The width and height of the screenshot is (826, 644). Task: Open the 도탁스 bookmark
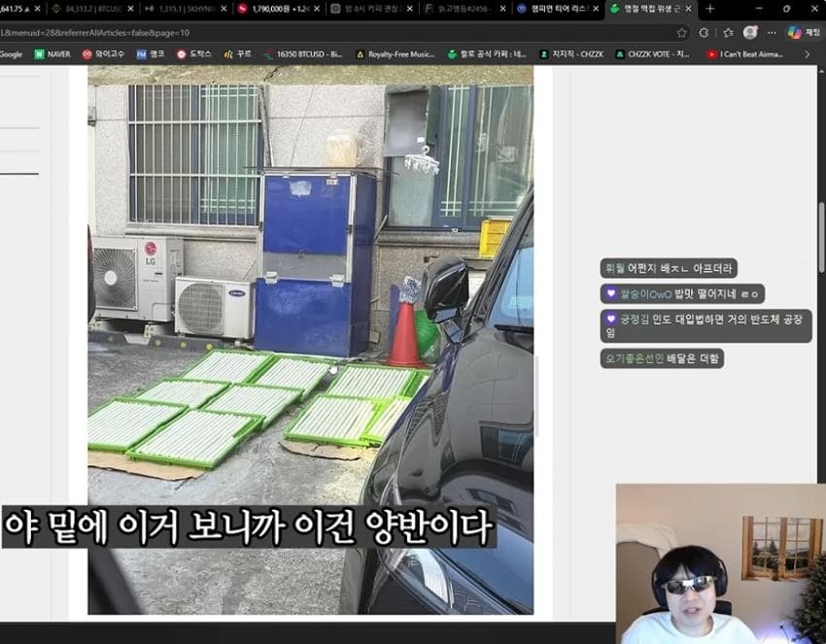coord(193,54)
